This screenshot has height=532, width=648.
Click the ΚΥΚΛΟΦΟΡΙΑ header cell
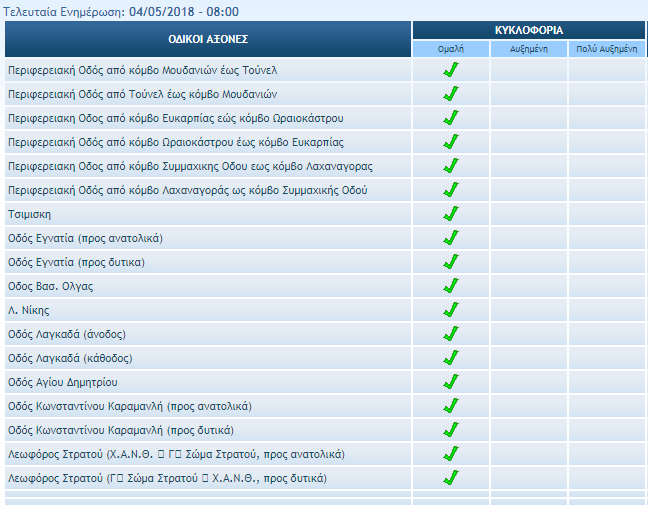529,30
